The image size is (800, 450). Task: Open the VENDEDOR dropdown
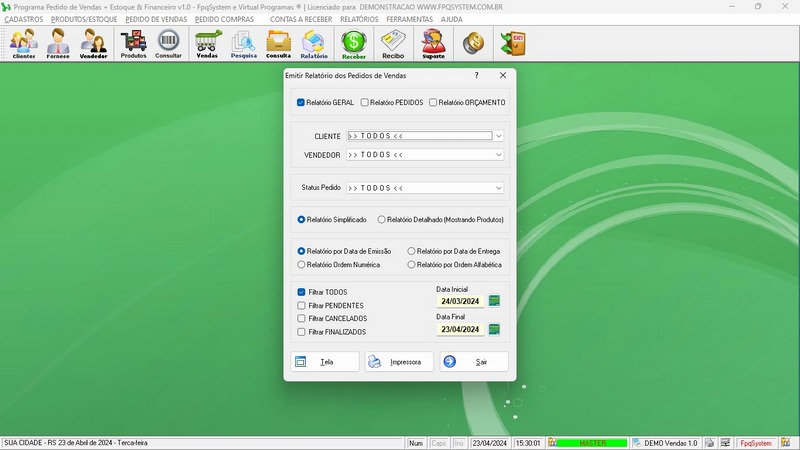498,155
